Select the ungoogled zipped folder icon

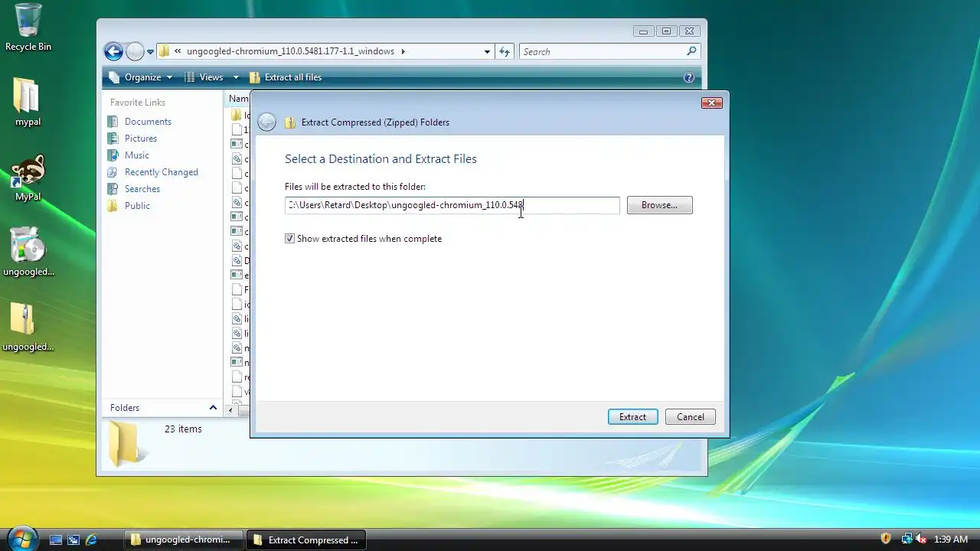tap(28, 328)
